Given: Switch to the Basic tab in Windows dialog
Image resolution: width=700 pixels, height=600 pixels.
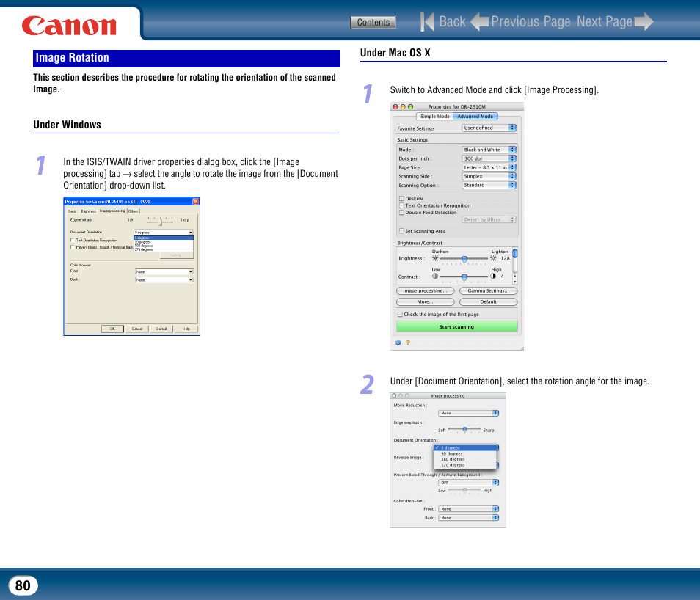Looking at the screenshot, I should 73,211.
